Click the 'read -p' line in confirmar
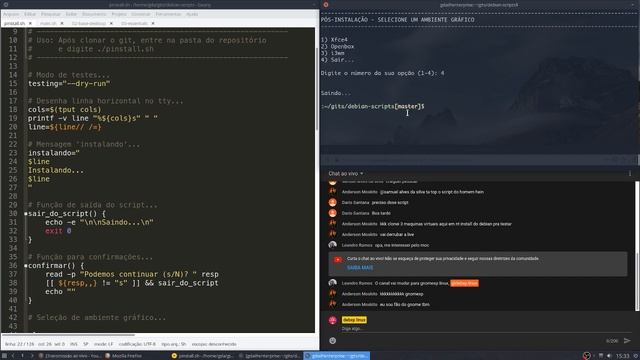The image size is (640, 360). (132, 274)
